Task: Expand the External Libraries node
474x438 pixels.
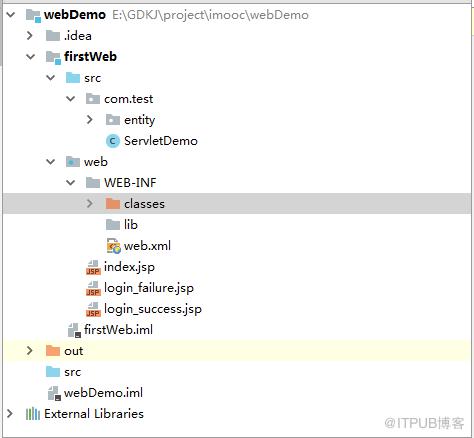Action: tap(10, 414)
